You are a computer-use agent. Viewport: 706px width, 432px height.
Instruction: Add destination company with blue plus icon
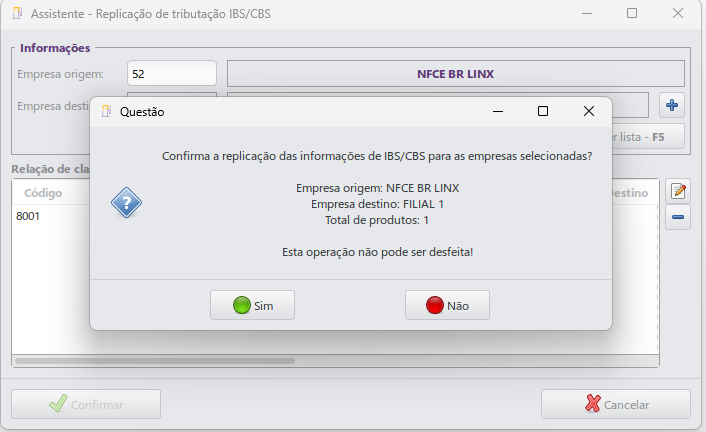(672, 105)
